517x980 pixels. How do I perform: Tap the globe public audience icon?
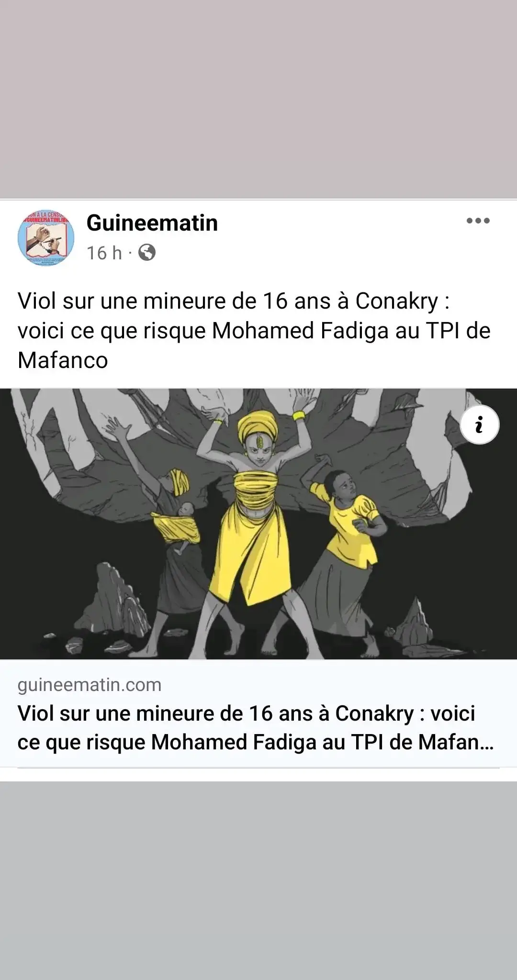point(147,252)
